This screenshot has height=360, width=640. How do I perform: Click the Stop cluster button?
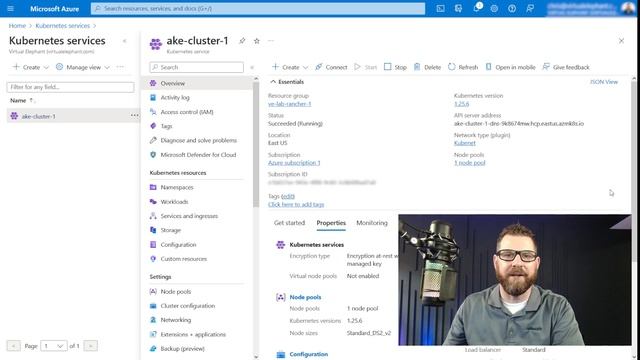coord(395,67)
